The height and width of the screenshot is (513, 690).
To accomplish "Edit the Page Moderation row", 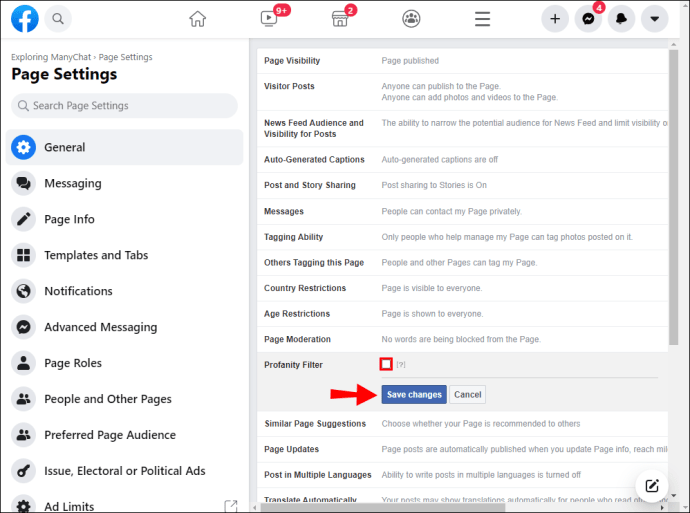I will point(462,339).
